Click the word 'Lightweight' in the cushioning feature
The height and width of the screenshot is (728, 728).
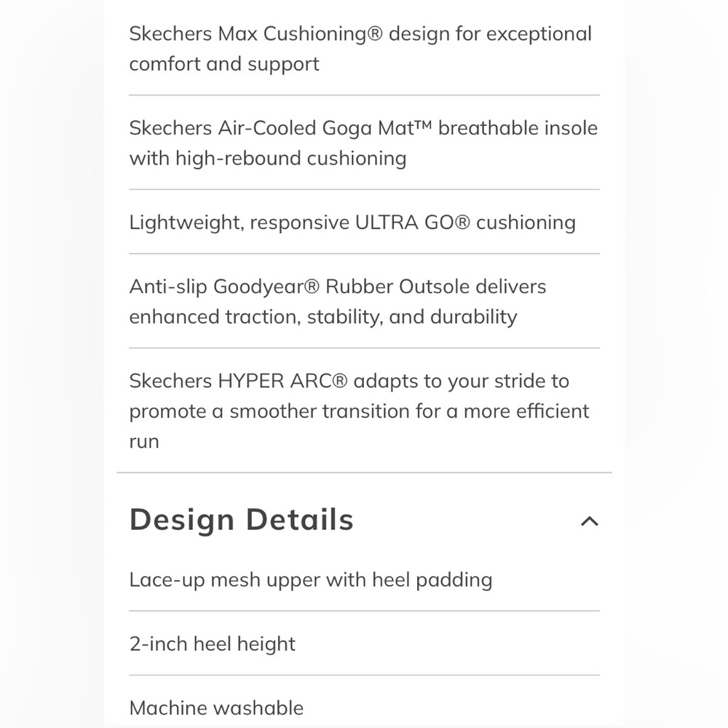pyautogui.click(x=185, y=223)
